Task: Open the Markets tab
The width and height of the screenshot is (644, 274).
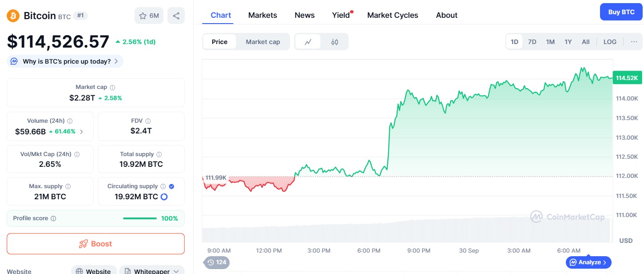Action: [262, 15]
